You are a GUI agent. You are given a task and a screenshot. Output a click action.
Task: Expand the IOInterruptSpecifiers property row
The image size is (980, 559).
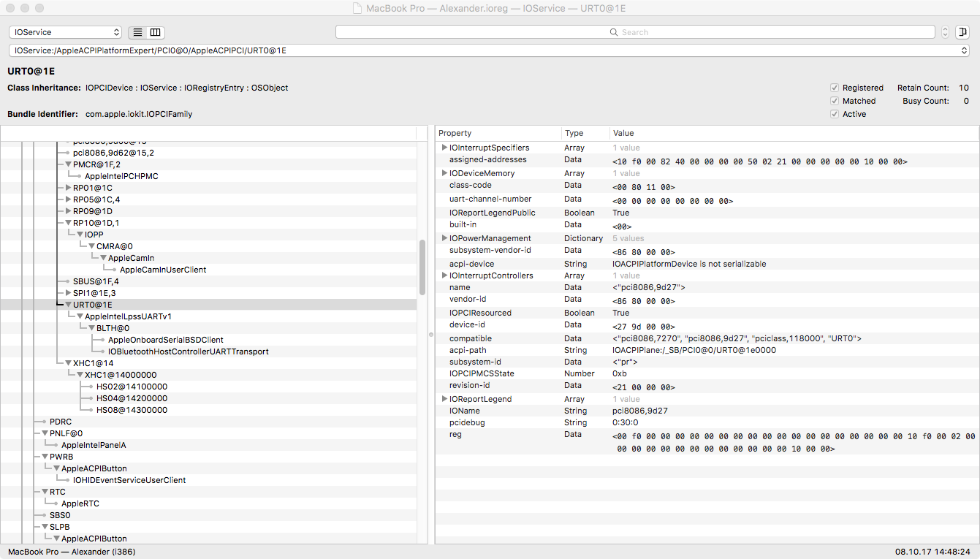444,148
